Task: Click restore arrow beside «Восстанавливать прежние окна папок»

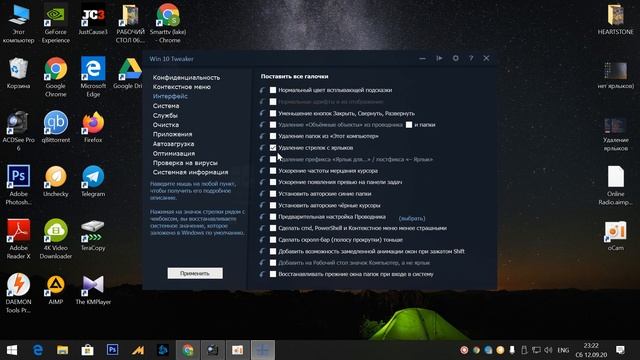Action: pos(262,274)
